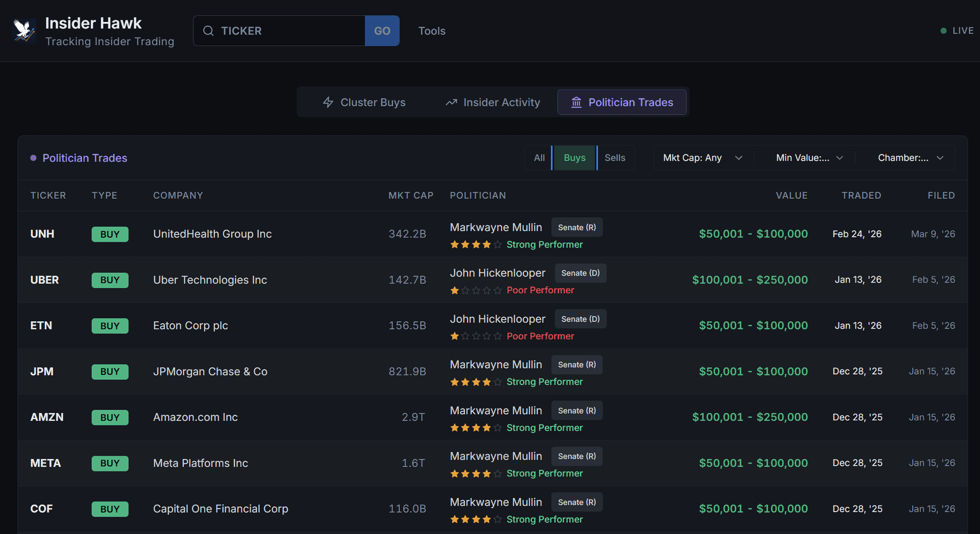This screenshot has width=980, height=534.
Task: Select the Politician Trades tab
Action: click(622, 103)
